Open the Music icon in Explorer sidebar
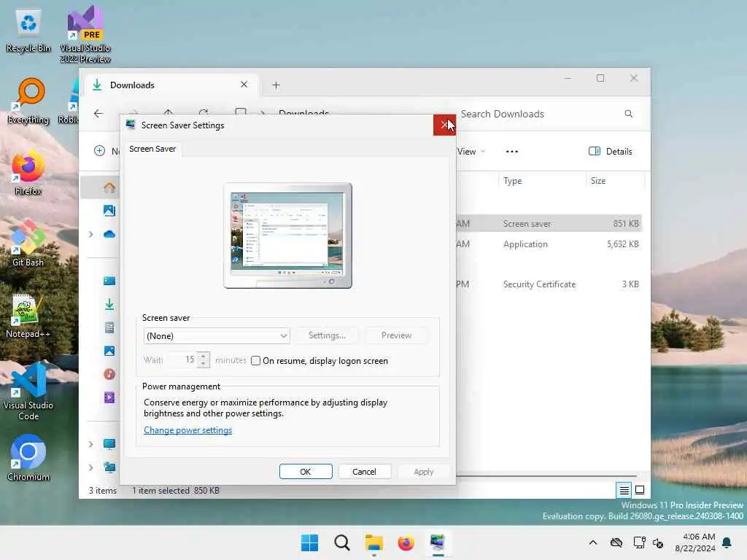The height and width of the screenshot is (560, 747). 109,374
